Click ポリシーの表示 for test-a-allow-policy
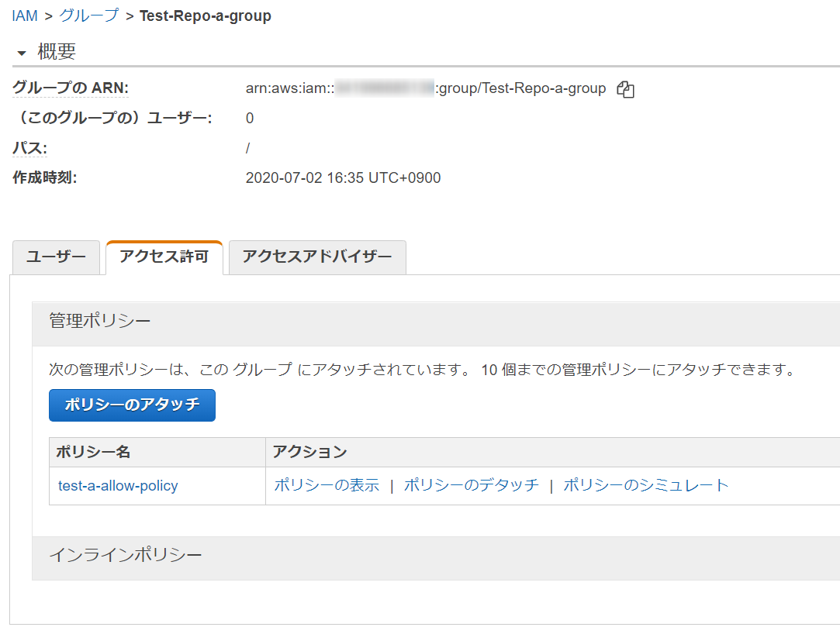Screen dimensions: 840x634 click(x=327, y=486)
